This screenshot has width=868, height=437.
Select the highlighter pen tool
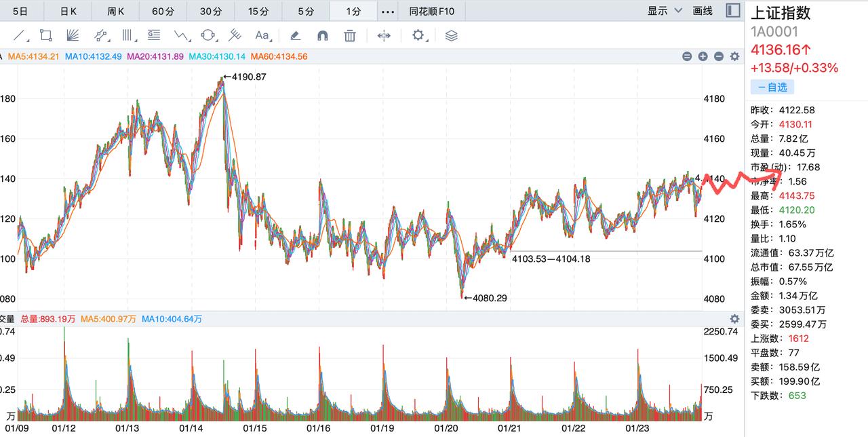tap(295, 35)
